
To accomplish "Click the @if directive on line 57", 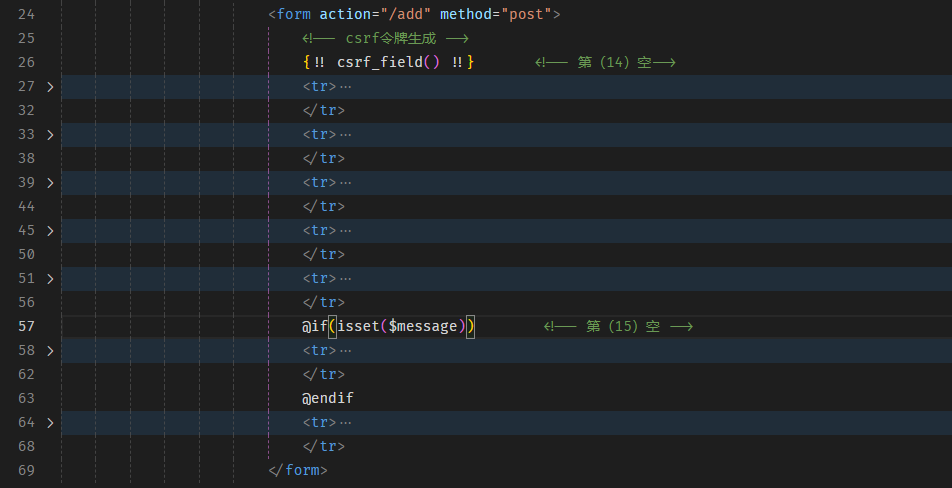I will (x=315, y=327).
